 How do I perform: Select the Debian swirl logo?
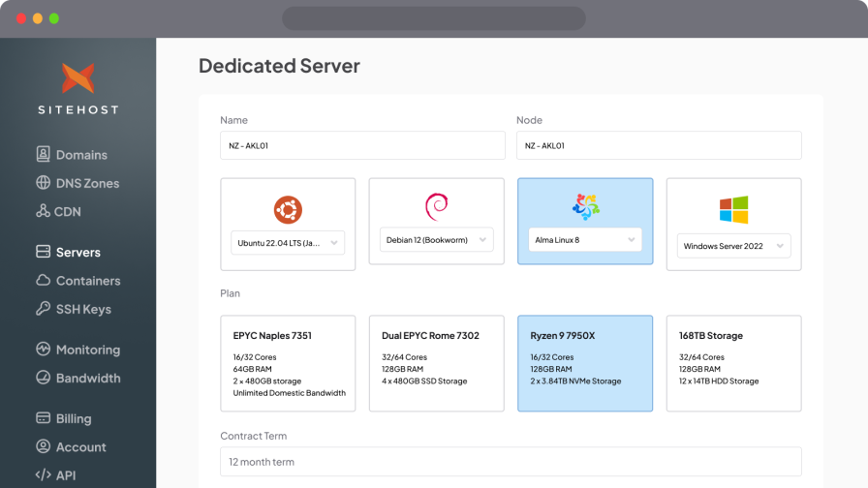click(x=436, y=206)
